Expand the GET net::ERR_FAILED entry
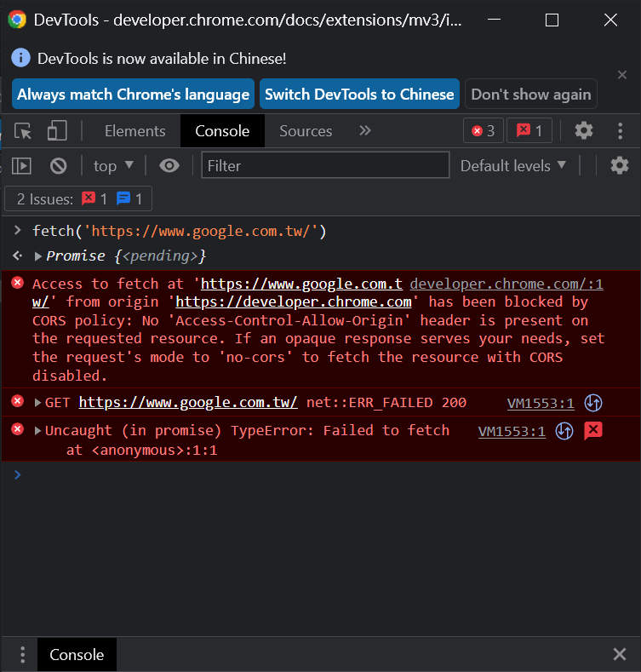The height and width of the screenshot is (672, 641). pos(37,403)
